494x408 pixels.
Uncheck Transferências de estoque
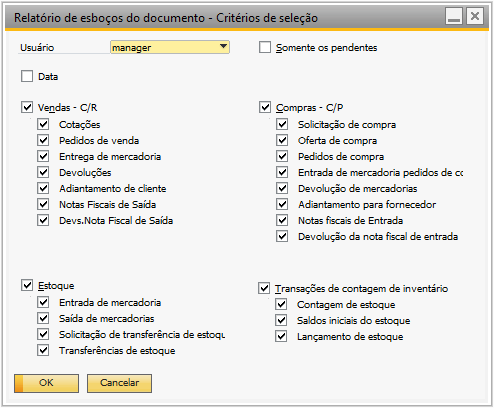coord(43,350)
